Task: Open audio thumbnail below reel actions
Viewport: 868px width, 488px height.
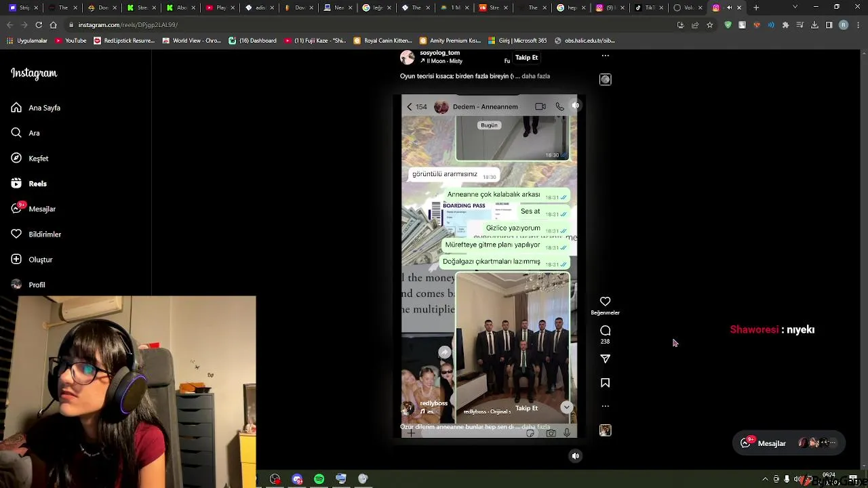Action: coord(605,430)
